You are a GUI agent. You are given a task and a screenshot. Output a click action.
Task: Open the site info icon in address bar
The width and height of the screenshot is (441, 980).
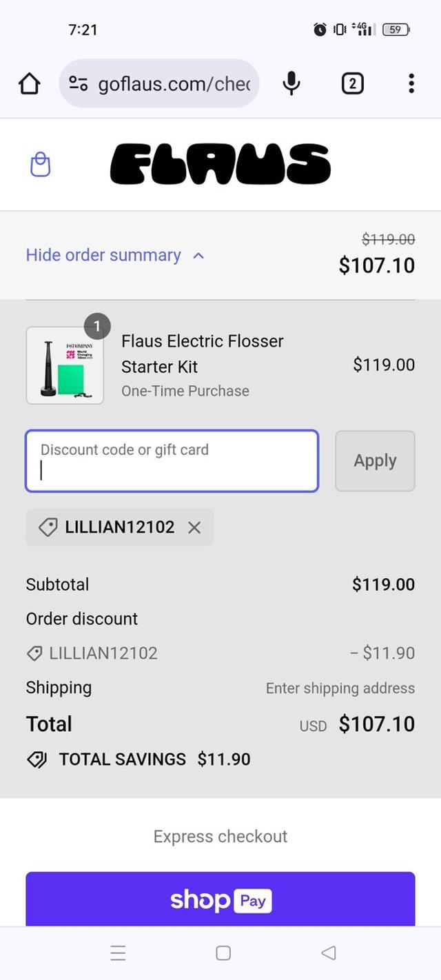(78, 84)
